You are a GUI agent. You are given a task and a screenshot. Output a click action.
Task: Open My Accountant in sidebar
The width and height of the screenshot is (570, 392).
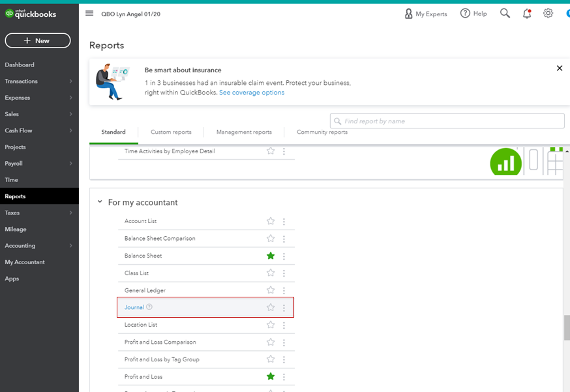coord(25,262)
